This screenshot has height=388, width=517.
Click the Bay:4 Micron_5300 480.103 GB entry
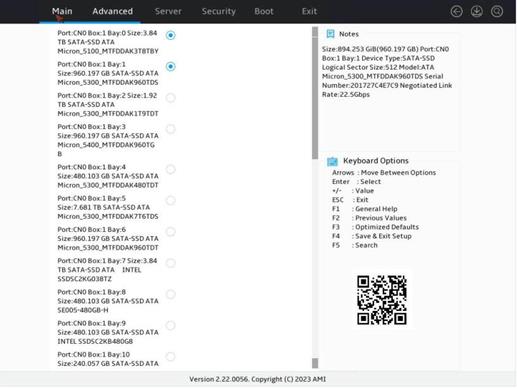tap(108, 176)
